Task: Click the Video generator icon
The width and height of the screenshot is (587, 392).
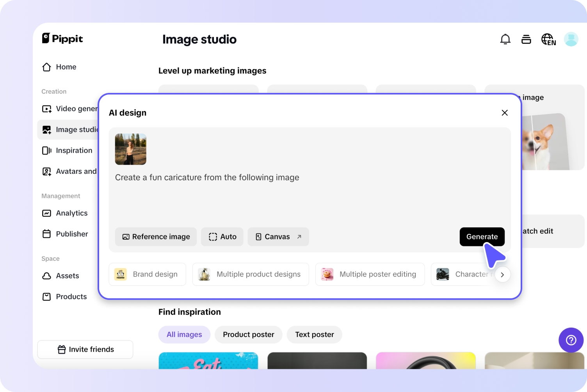Action: pyautogui.click(x=47, y=109)
